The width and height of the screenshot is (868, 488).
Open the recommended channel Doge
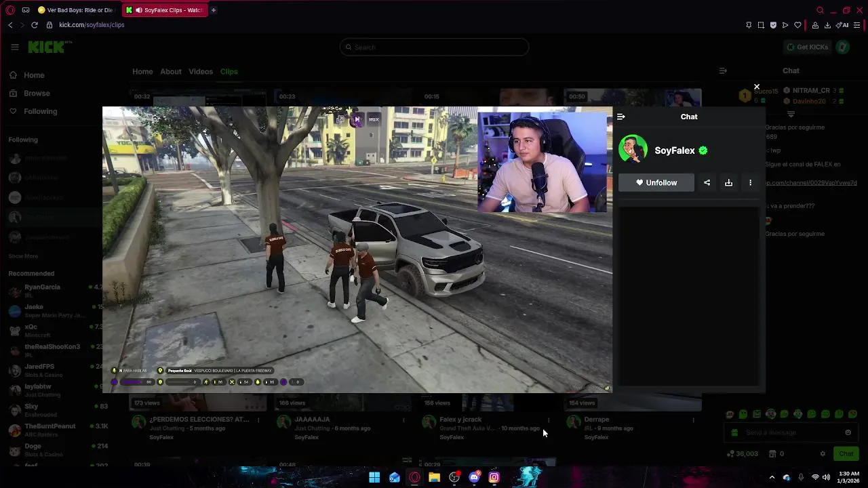click(58, 450)
